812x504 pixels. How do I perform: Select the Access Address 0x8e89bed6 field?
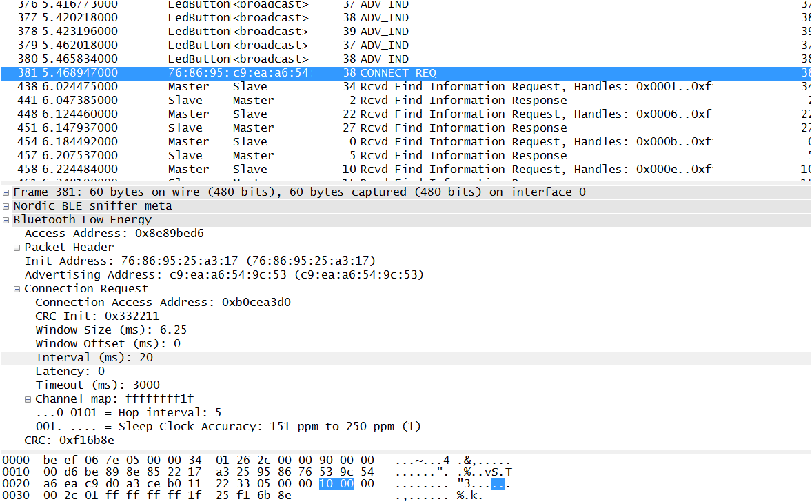tap(114, 234)
